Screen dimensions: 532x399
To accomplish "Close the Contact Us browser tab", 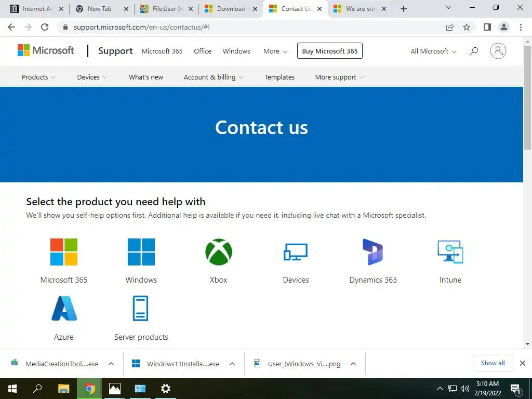I will [320, 9].
